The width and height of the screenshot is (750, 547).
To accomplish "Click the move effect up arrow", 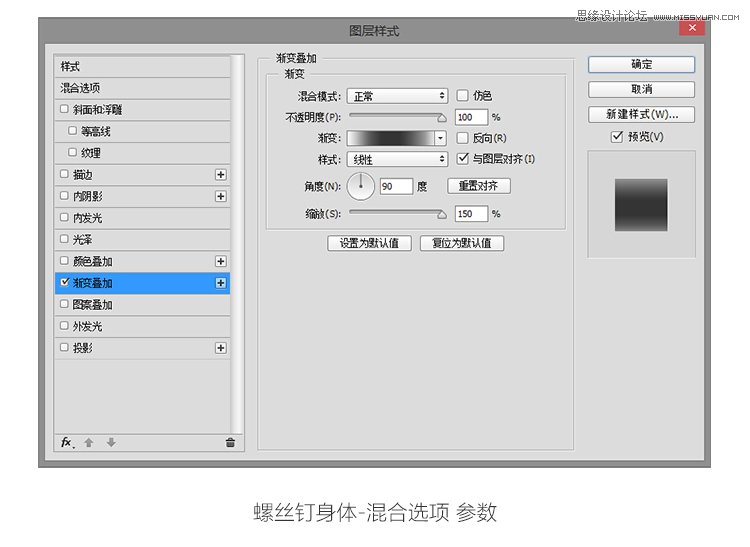I will 89,443.
